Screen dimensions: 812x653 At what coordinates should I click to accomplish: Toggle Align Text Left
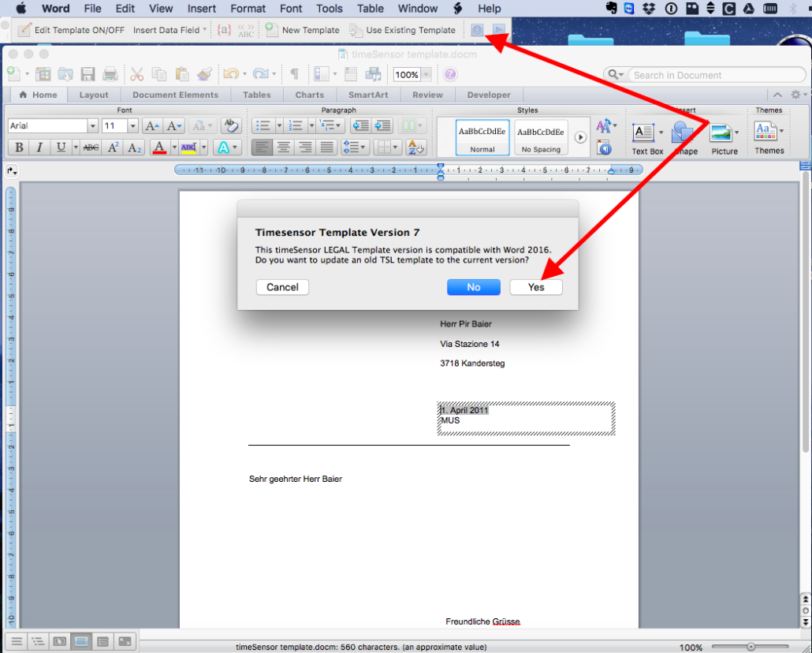tap(262, 147)
